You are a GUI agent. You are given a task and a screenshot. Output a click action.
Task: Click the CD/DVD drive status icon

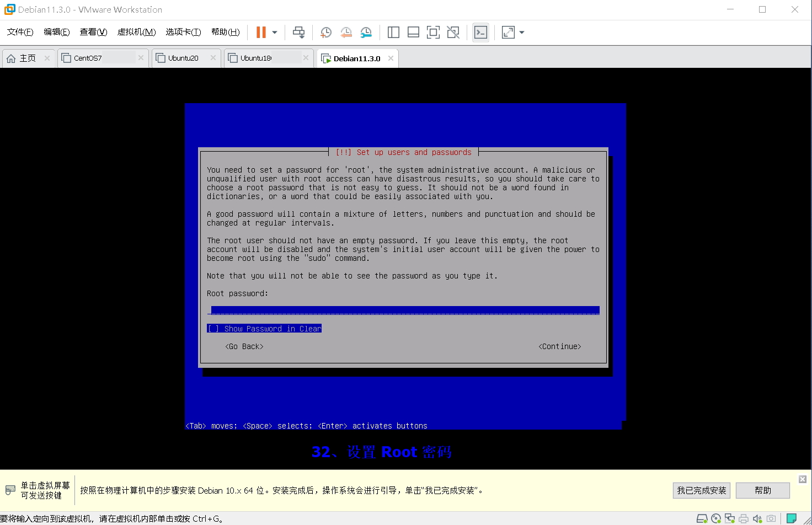click(x=716, y=518)
